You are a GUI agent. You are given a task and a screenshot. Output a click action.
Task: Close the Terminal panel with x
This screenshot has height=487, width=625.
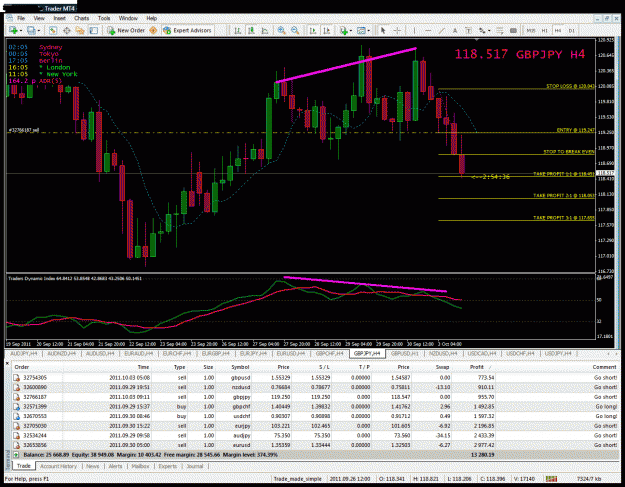[x=7, y=363]
